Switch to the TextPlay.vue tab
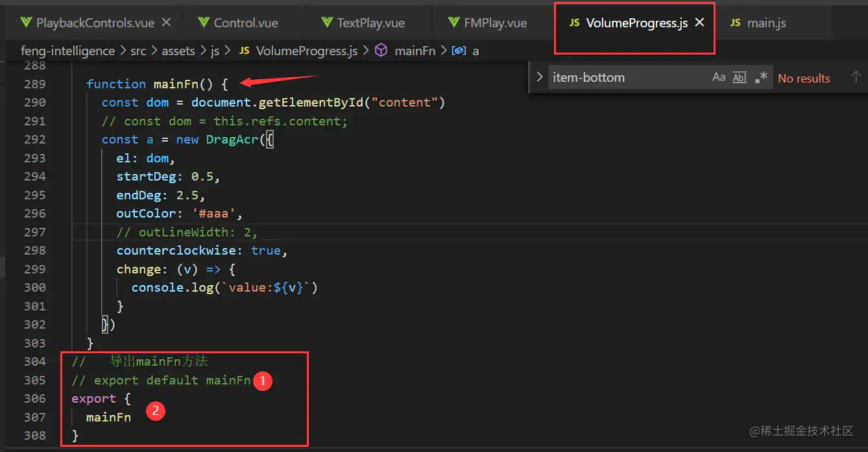Viewport: 868px width, 452px height. [371, 23]
